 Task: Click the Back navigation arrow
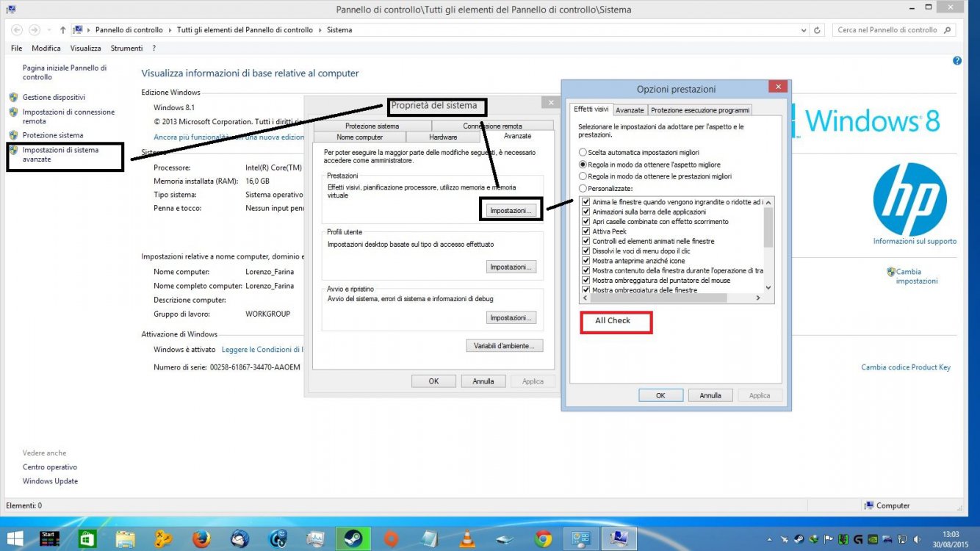click(x=16, y=30)
